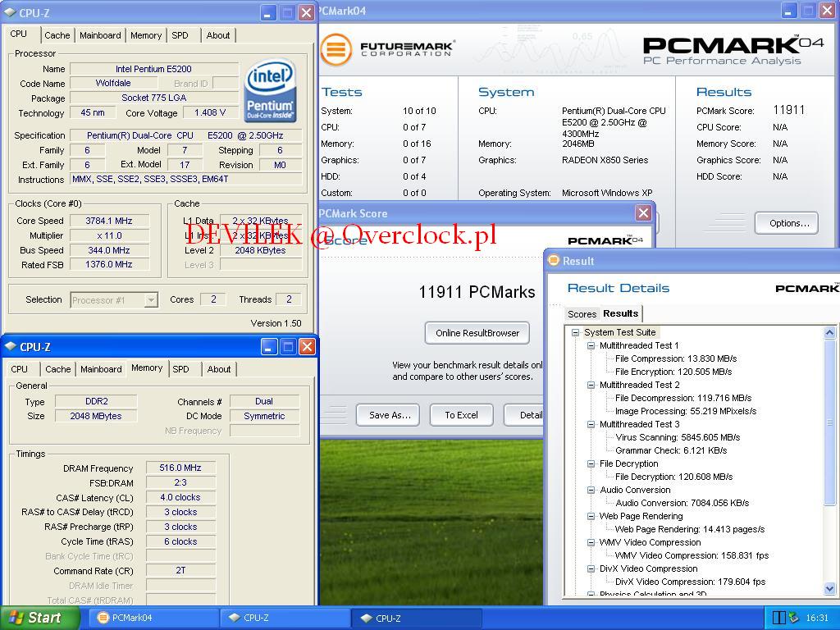840x630 pixels.
Task: Close the lower CPU-Z window
Action: click(307, 347)
